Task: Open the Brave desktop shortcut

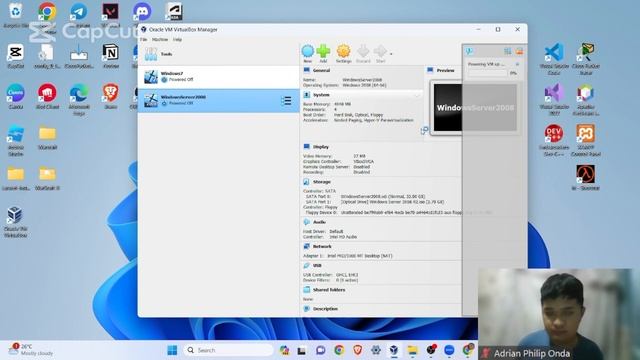Action: tap(110, 97)
